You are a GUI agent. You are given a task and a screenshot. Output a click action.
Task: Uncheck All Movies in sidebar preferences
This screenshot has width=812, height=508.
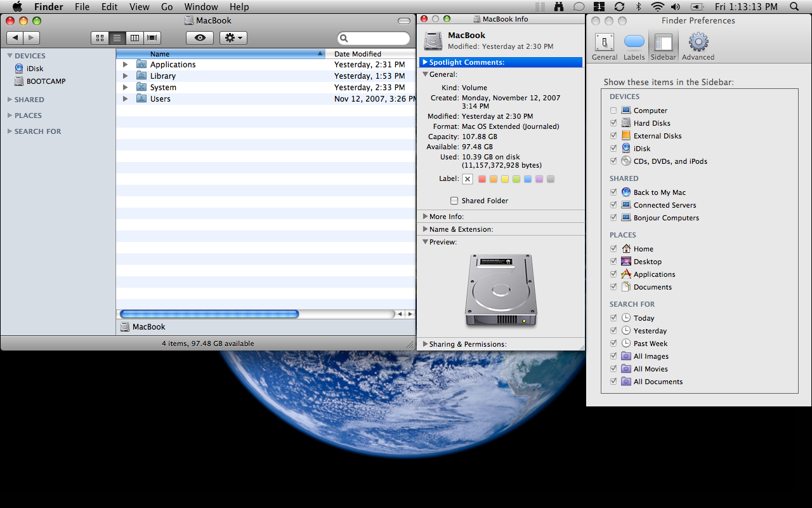coord(613,369)
